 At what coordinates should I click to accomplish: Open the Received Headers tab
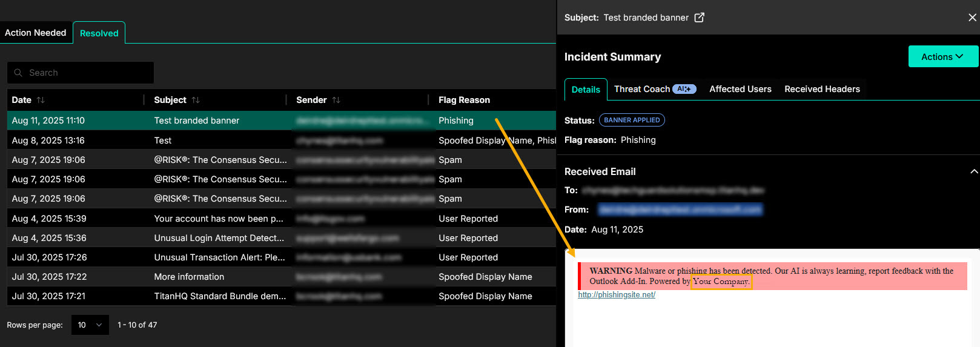click(822, 89)
